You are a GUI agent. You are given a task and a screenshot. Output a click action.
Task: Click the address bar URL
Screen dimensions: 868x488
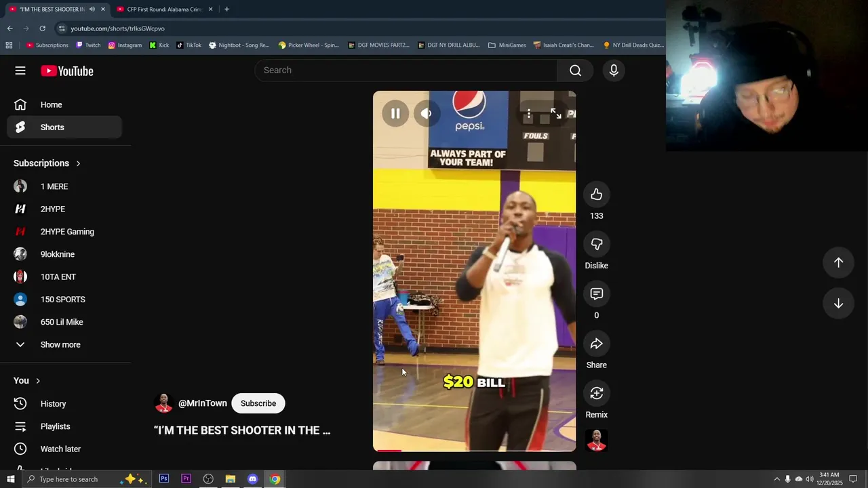pyautogui.click(x=117, y=28)
